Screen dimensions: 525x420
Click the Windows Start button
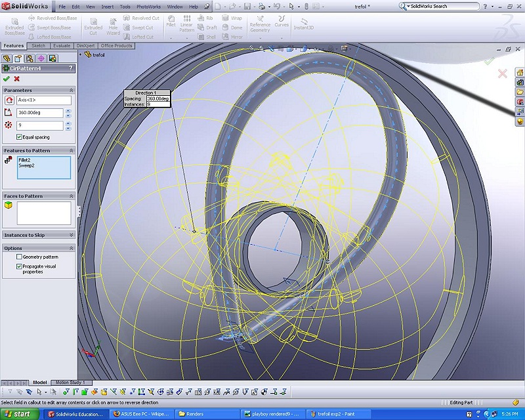[18, 414]
